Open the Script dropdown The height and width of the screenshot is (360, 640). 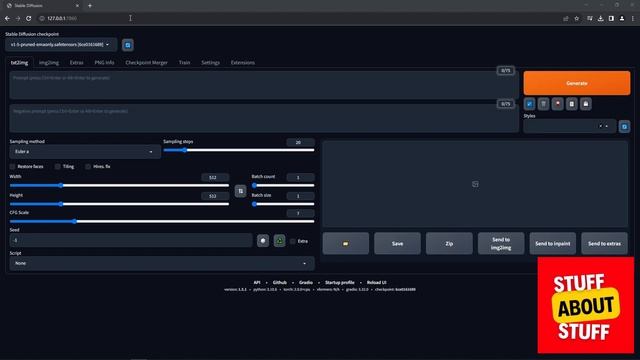(x=162, y=263)
